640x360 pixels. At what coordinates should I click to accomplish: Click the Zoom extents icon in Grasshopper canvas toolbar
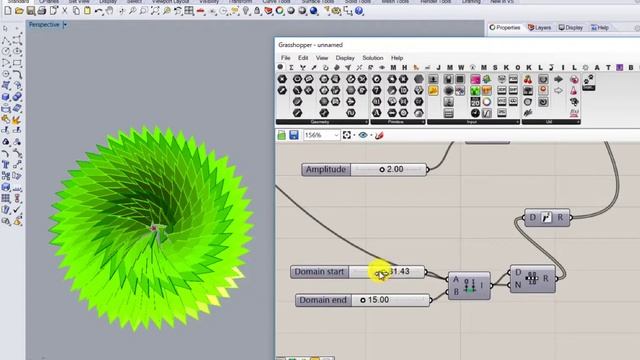tap(347, 135)
